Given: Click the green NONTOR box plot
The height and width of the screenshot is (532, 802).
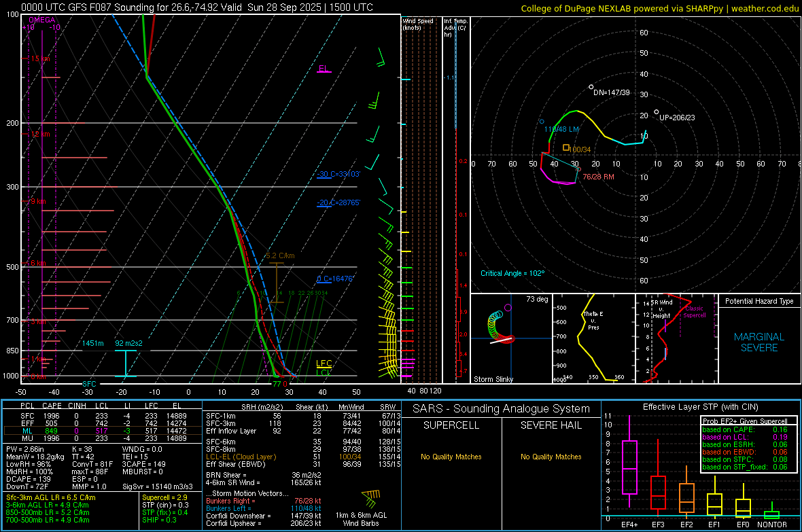Looking at the screenshot, I should [771, 512].
